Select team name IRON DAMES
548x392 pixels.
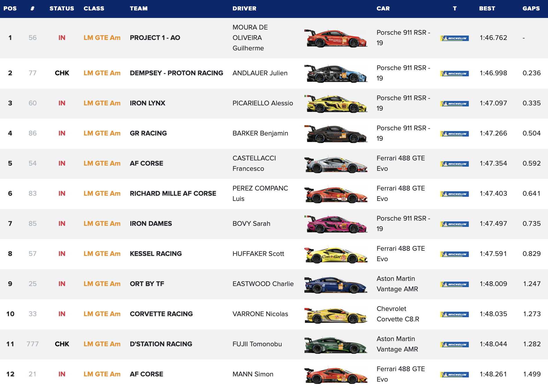tap(151, 224)
